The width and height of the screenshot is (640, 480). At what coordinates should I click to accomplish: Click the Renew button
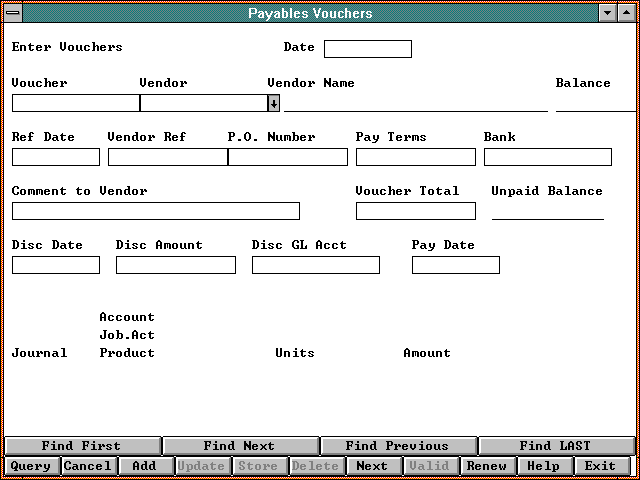[487, 466]
